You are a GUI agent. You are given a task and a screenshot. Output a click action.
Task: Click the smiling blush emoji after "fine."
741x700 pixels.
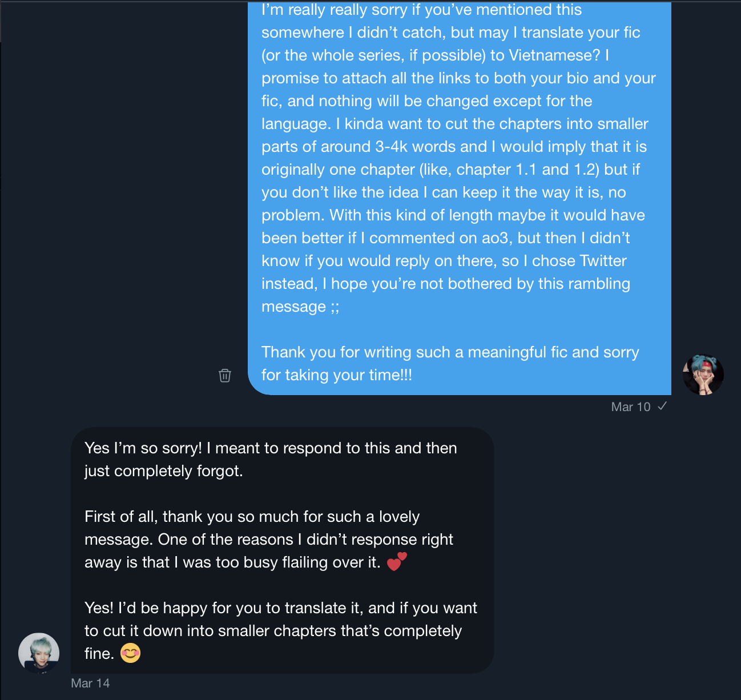(x=131, y=653)
